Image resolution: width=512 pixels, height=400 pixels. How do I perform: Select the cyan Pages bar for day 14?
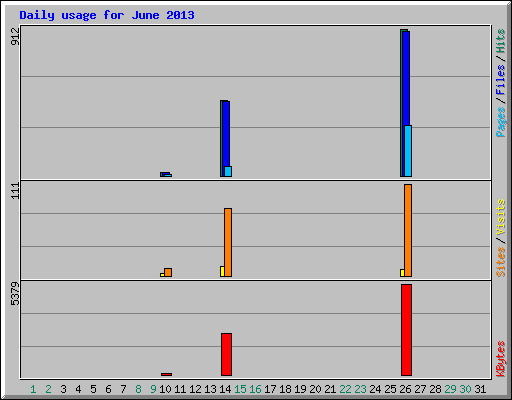228,171
